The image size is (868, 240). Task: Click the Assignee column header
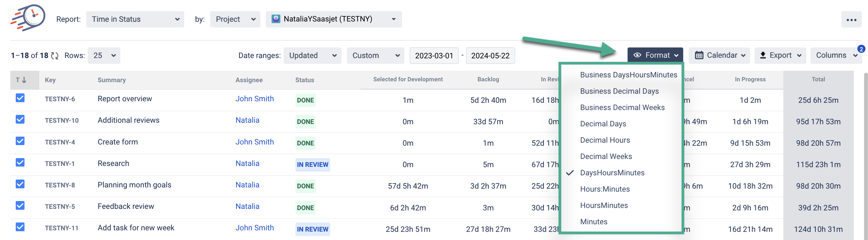249,80
